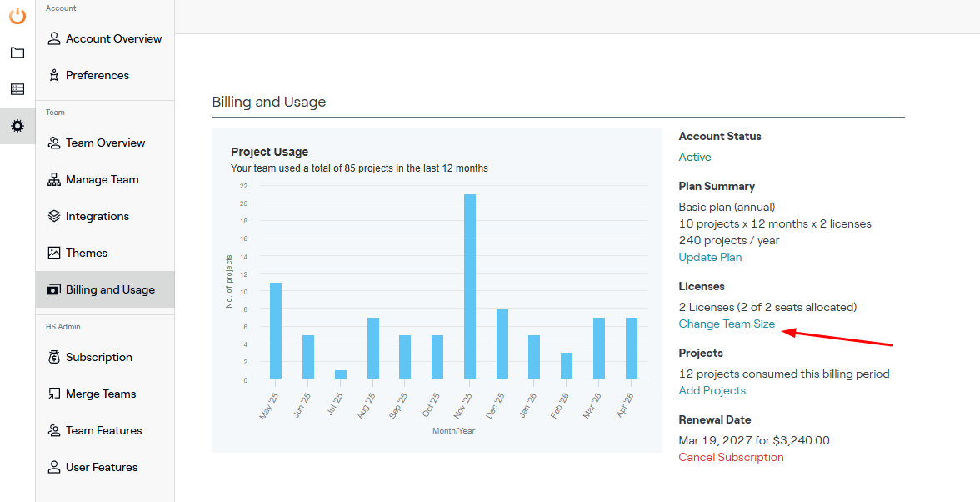The width and height of the screenshot is (980, 502).
Task: Click the Subscription money bag icon
Action: pyautogui.click(x=54, y=358)
